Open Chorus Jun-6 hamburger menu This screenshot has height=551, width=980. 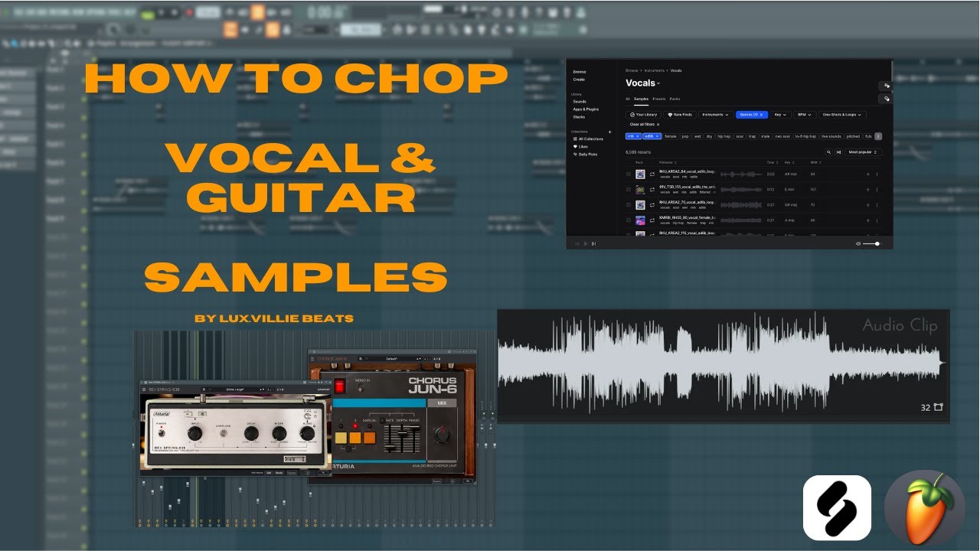pos(312,359)
